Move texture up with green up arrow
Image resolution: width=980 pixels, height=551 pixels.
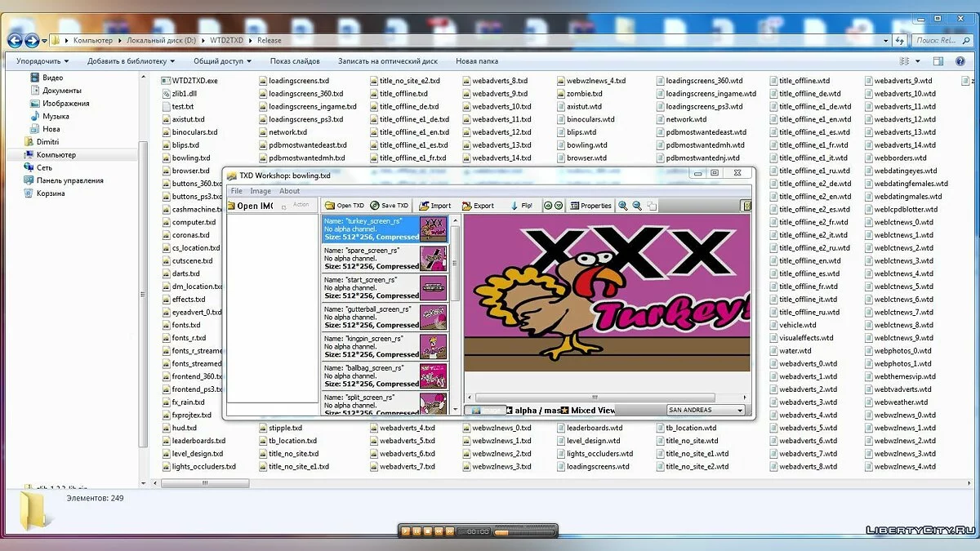click(x=548, y=206)
